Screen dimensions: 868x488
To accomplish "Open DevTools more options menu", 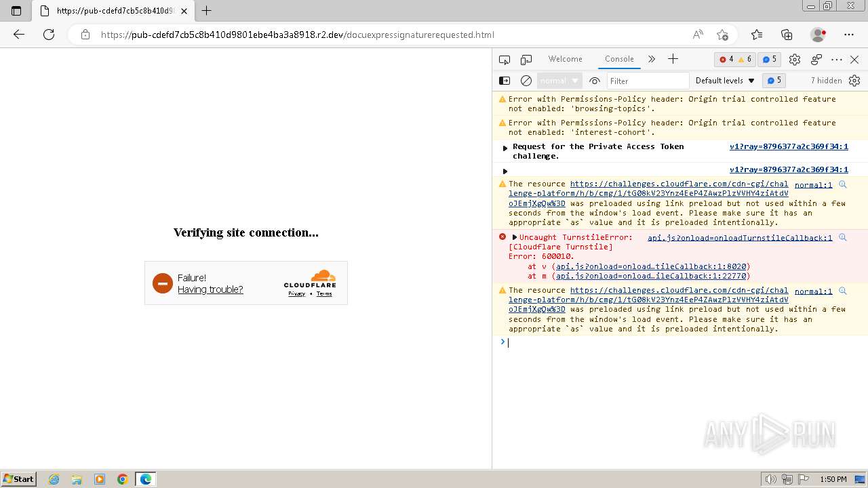I will click(x=837, y=60).
